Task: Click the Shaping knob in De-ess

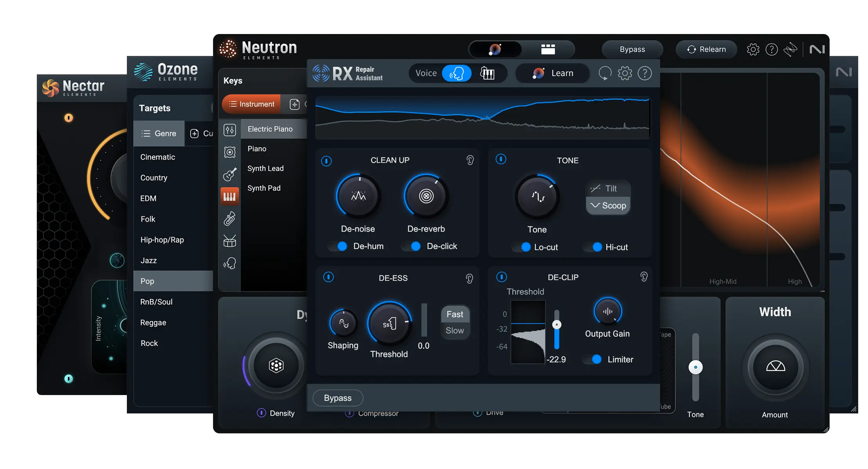Action: click(343, 323)
